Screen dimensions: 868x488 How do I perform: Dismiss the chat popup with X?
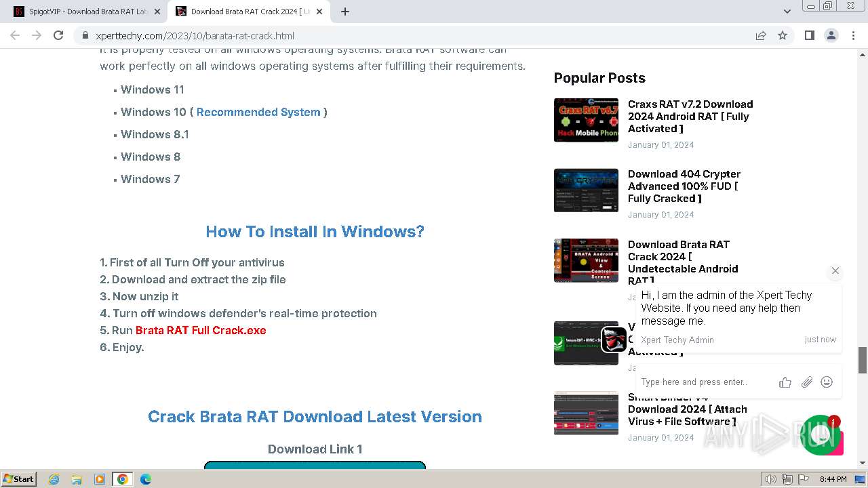pyautogui.click(x=835, y=270)
